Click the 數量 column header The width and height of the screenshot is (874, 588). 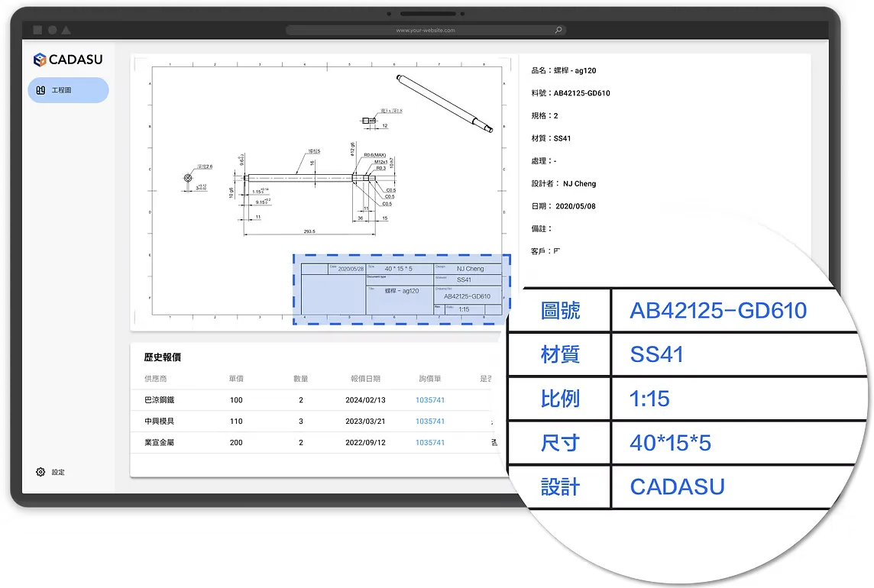[x=301, y=379]
